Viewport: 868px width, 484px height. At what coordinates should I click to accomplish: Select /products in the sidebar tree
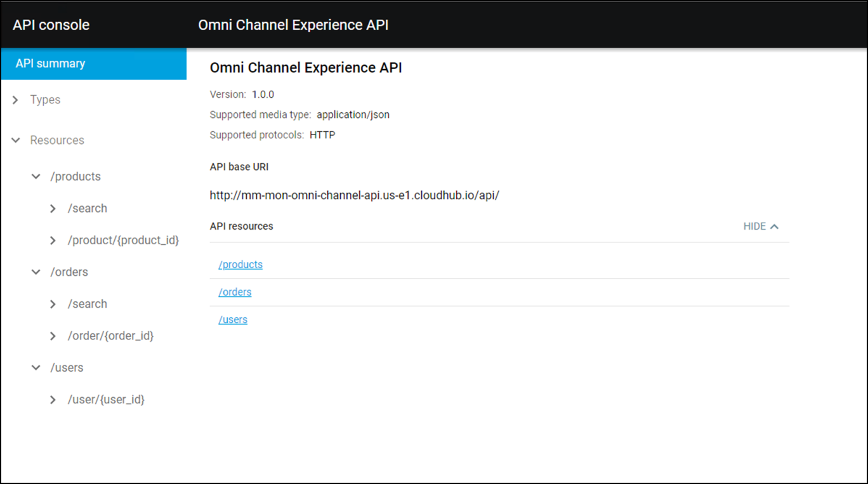(76, 176)
